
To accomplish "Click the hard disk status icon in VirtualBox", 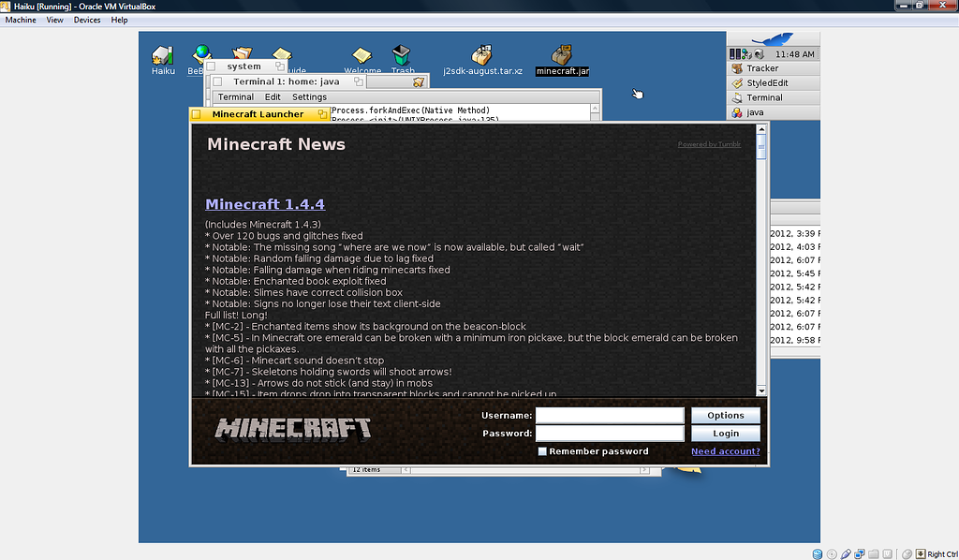I will (818, 553).
